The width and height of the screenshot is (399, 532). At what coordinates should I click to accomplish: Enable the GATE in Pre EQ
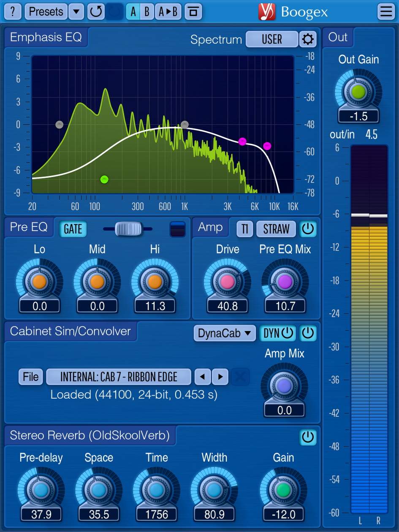[72, 229]
